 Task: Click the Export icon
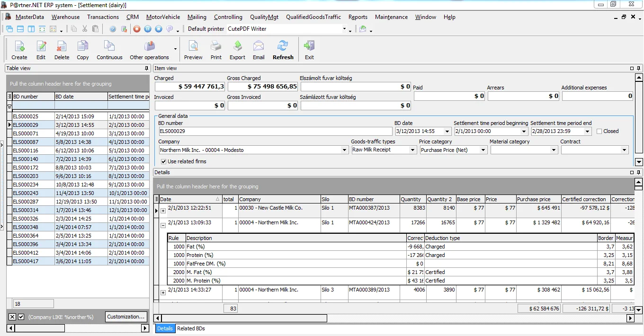point(237,46)
